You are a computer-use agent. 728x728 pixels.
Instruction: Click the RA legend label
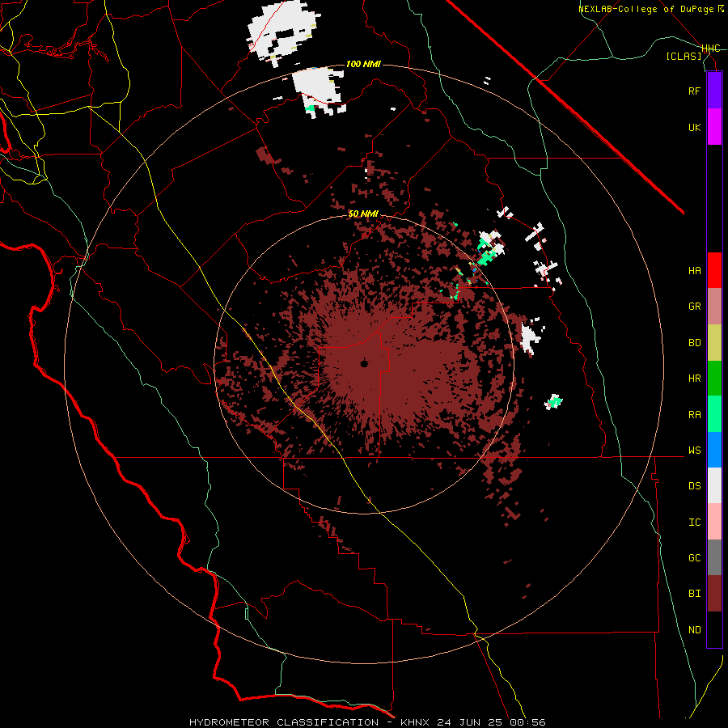(694, 414)
